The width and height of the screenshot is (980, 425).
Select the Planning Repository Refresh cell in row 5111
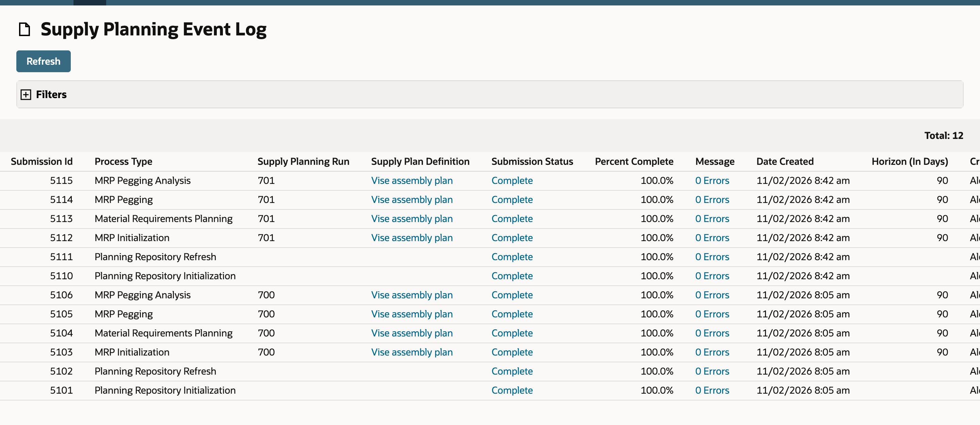[x=155, y=257]
